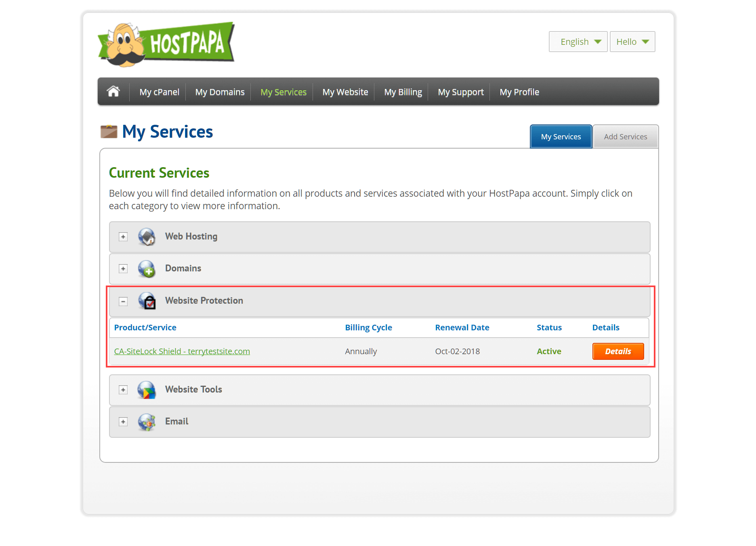Image resolution: width=756 pixels, height=546 pixels.
Task: Open My cPanel menu
Action: pos(159,92)
